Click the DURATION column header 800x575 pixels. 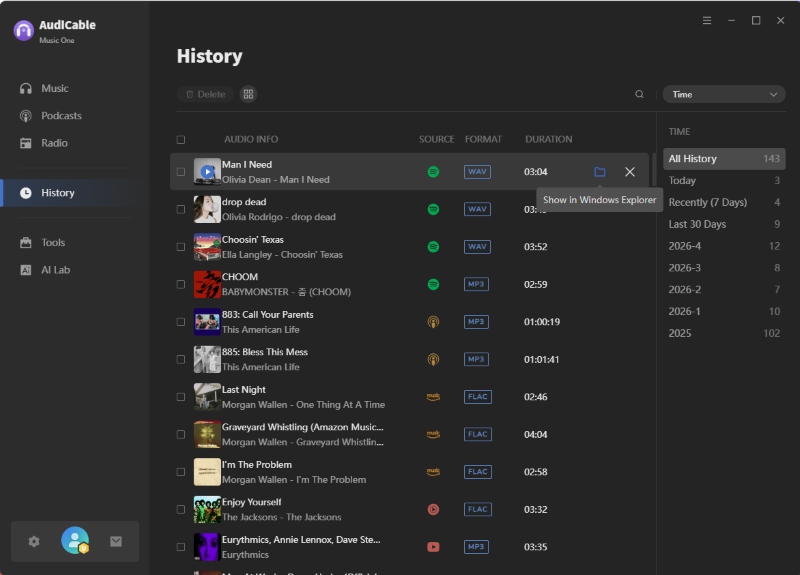[548, 139]
